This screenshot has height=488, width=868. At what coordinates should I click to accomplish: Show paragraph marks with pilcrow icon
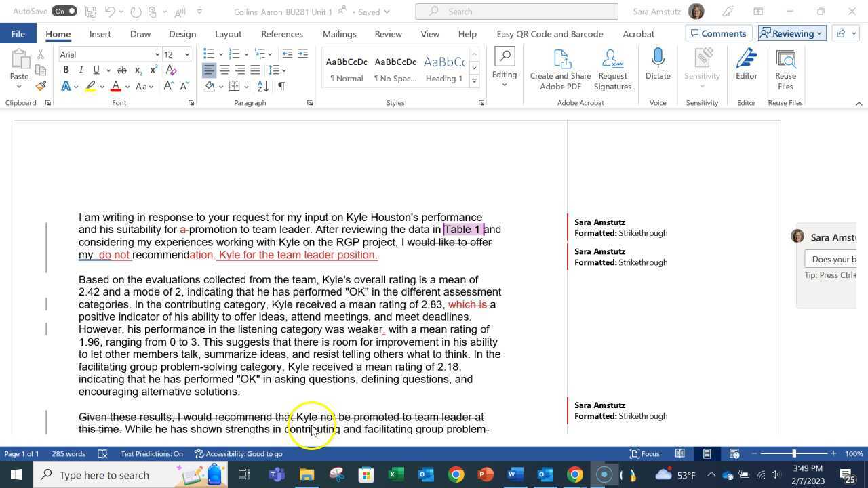pyautogui.click(x=281, y=86)
